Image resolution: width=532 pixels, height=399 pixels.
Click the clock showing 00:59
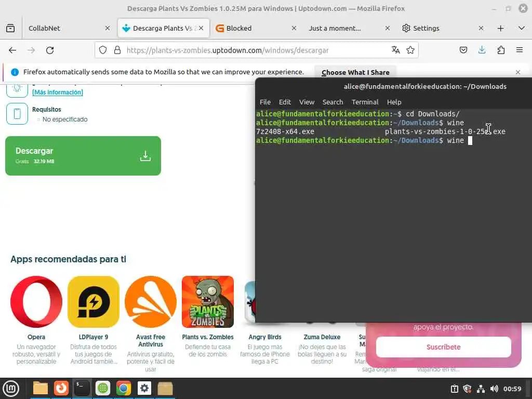(x=512, y=389)
